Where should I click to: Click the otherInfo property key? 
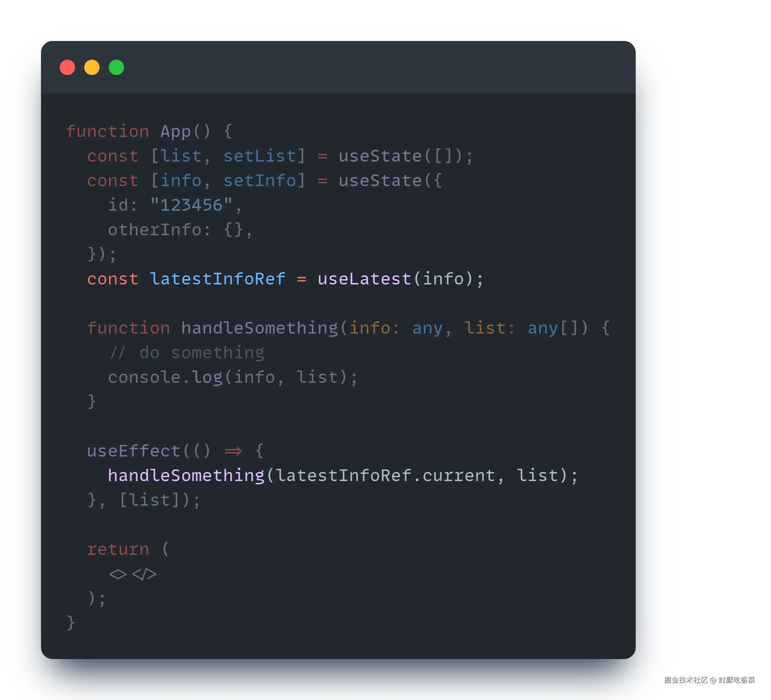point(155,230)
